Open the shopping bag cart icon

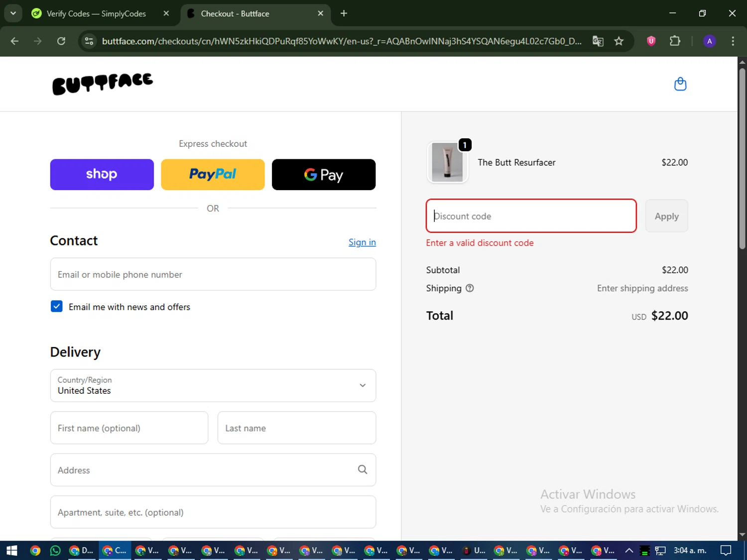click(x=680, y=84)
